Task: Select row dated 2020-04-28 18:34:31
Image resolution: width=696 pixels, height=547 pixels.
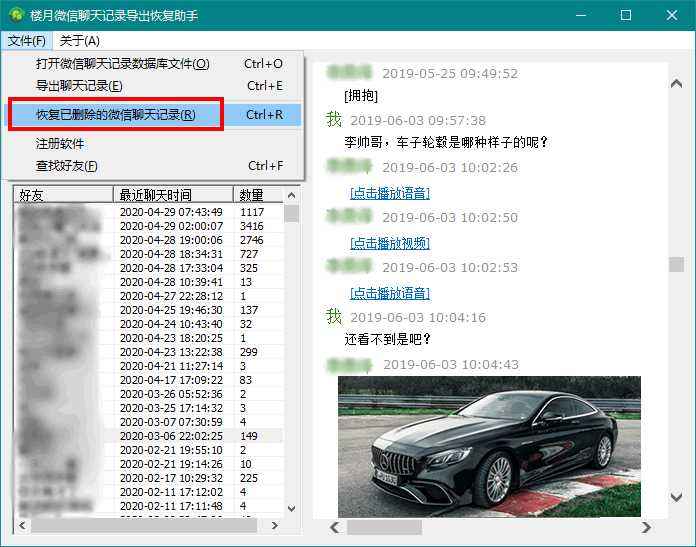Action: (149, 254)
